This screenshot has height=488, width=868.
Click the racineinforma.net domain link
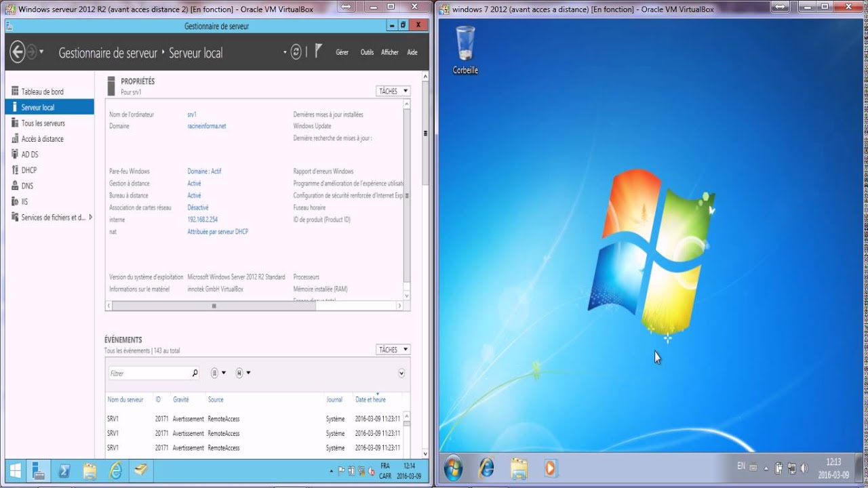(207, 126)
